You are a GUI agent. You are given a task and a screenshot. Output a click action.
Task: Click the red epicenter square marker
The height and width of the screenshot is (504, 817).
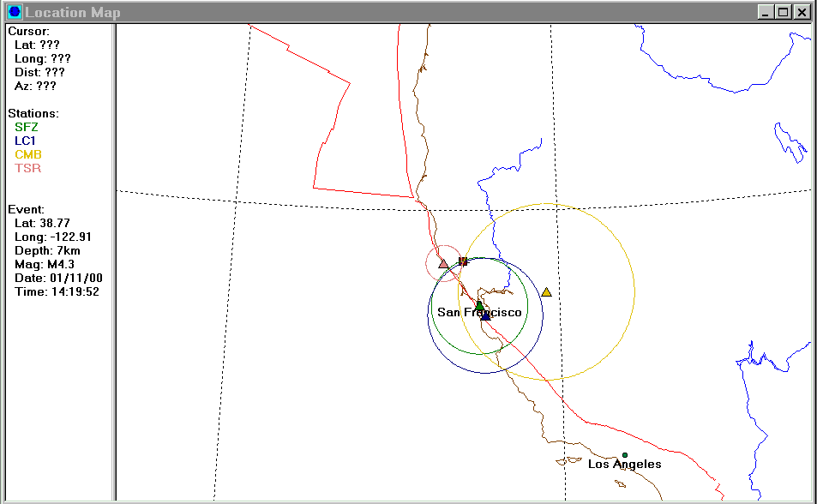[x=463, y=261]
